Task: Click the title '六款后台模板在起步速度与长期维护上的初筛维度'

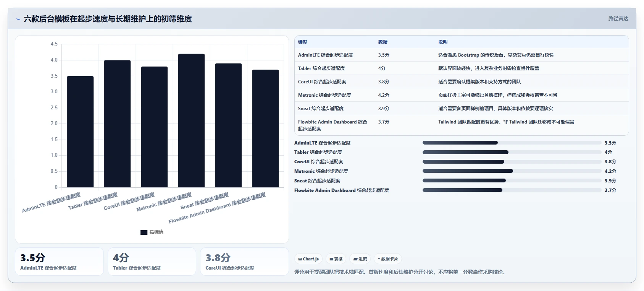Action: [x=108, y=19]
